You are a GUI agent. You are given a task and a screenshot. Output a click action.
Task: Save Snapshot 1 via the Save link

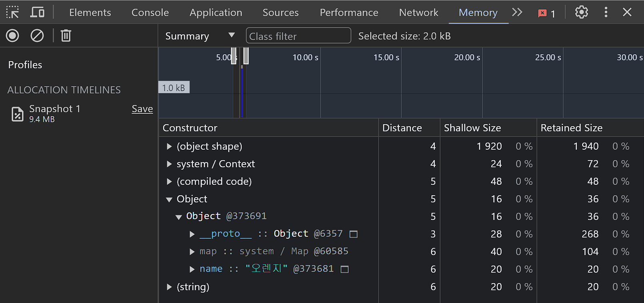point(142,109)
